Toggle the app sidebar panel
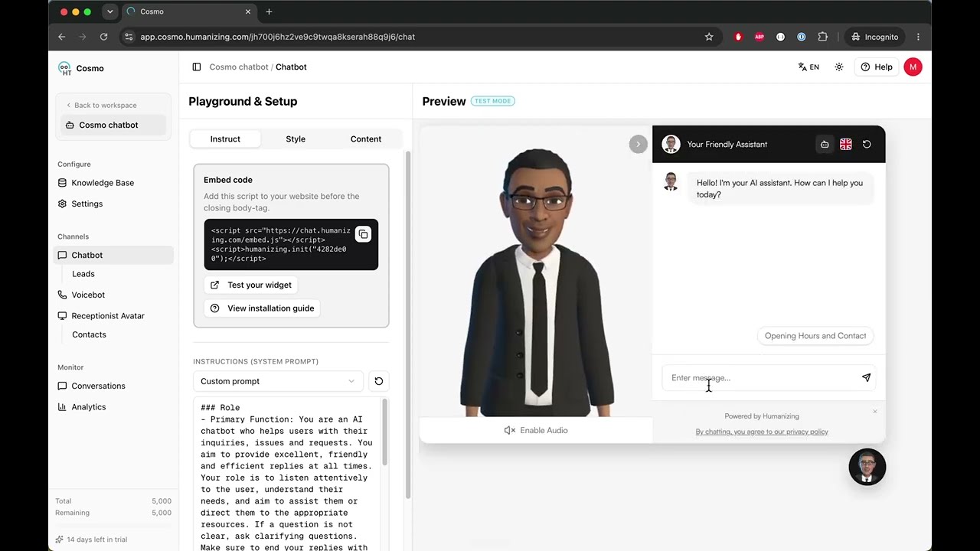The width and height of the screenshot is (980, 551). tap(197, 67)
